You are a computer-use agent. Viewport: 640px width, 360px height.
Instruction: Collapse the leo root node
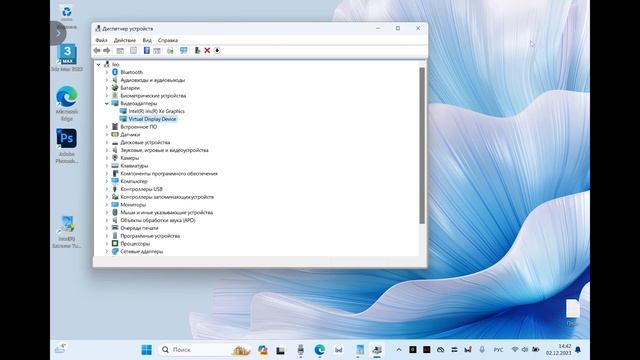coord(98,64)
